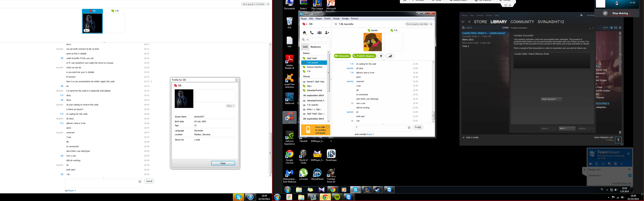Open iTunes from the local taskbar

coord(250,197)
